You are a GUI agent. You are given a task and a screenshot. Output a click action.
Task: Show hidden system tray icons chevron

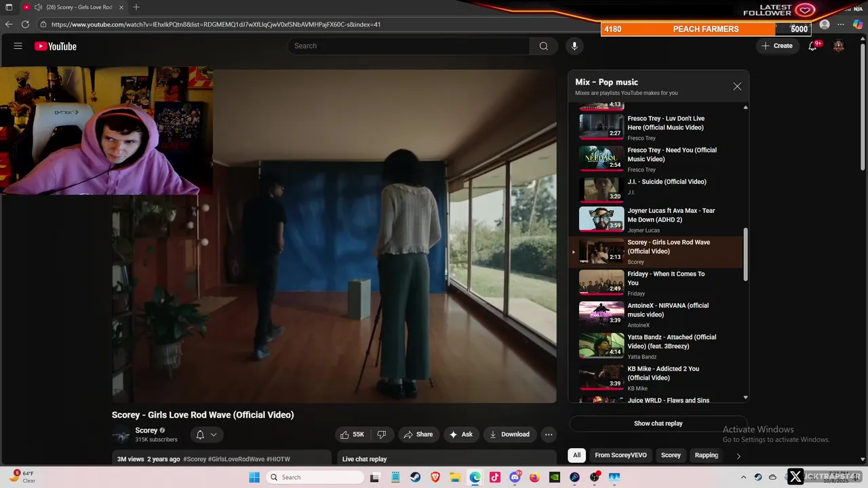(743, 477)
